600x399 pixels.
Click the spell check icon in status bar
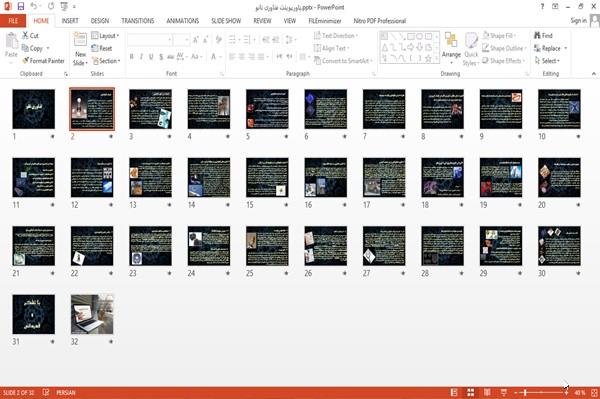point(46,392)
